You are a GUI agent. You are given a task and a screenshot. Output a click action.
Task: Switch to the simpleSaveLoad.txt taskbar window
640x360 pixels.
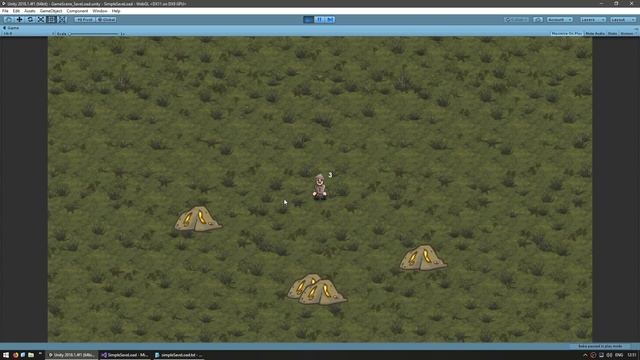click(x=179, y=355)
